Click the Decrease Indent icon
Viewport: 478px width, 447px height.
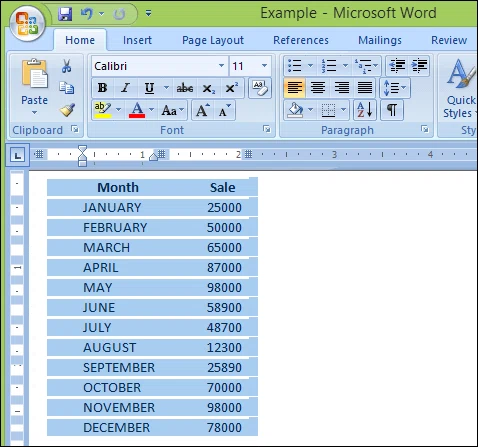[x=397, y=66]
